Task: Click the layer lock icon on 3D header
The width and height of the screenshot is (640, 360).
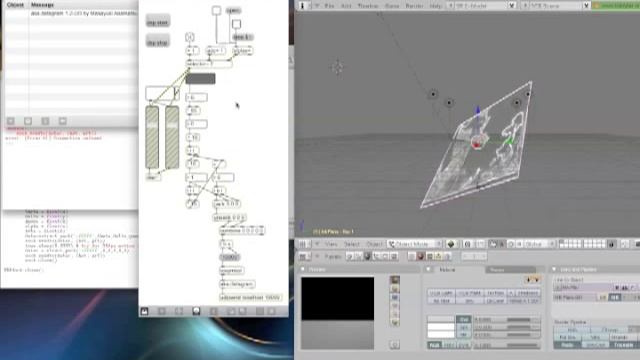Action: coord(611,244)
